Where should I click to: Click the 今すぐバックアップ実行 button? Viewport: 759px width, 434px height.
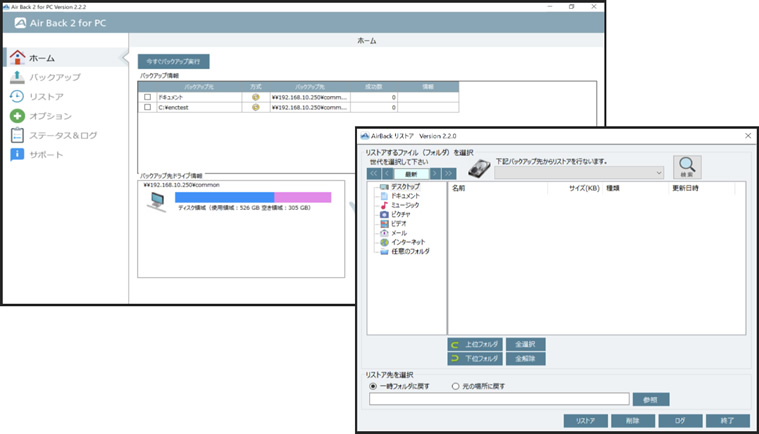click(x=173, y=61)
